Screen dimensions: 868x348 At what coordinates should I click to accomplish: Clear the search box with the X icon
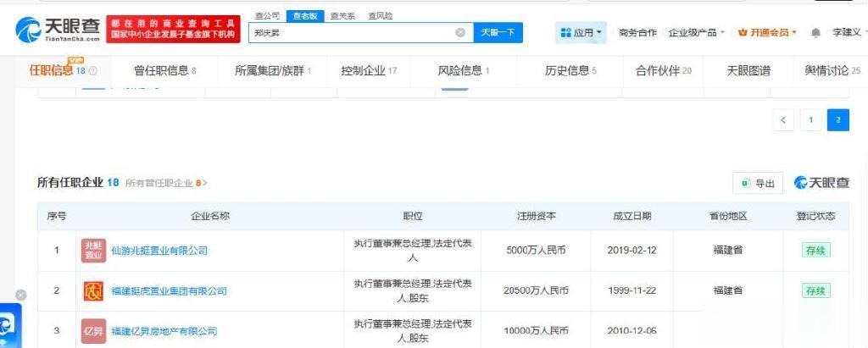point(460,33)
